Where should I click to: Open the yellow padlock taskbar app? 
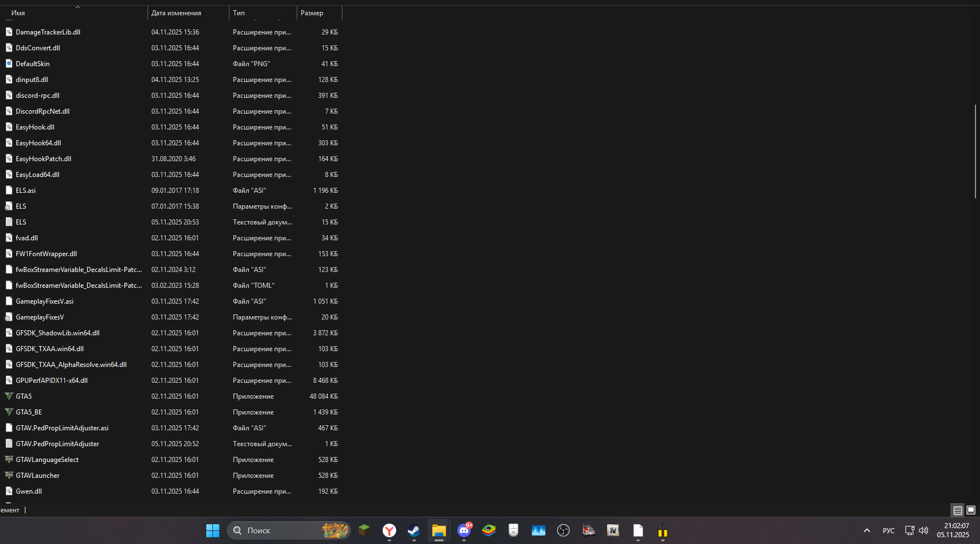[663, 530]
